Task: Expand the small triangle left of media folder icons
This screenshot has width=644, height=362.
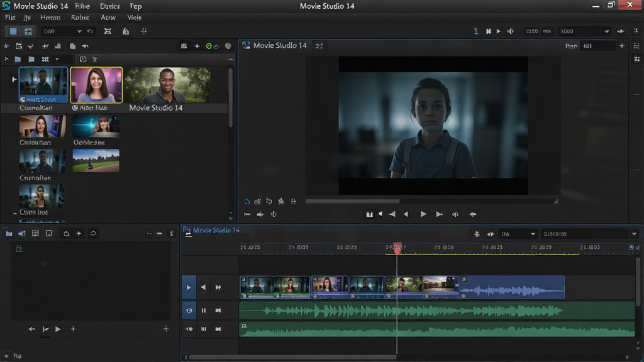Action: pyautogui.click(x=6, y=59)
